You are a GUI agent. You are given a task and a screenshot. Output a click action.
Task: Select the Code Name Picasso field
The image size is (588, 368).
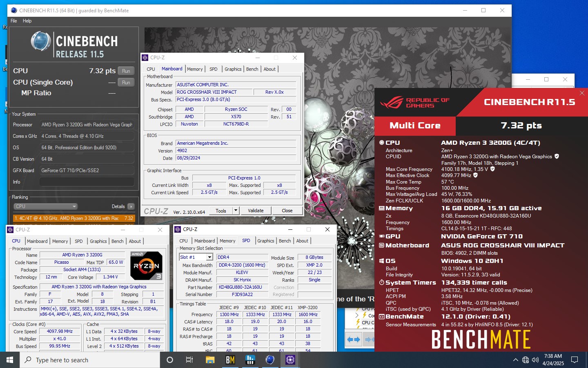61,262
